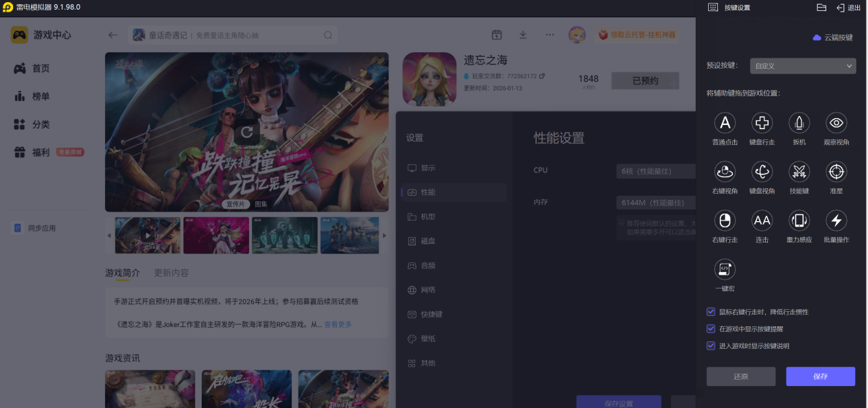The height and width of the screenshot is (408, 868).
Task: Go to 首页 in game center
Action: [32, 69]
